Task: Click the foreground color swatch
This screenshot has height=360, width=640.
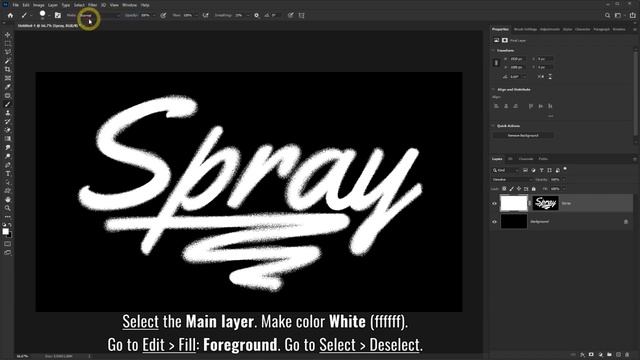Action: pos(5,231)
